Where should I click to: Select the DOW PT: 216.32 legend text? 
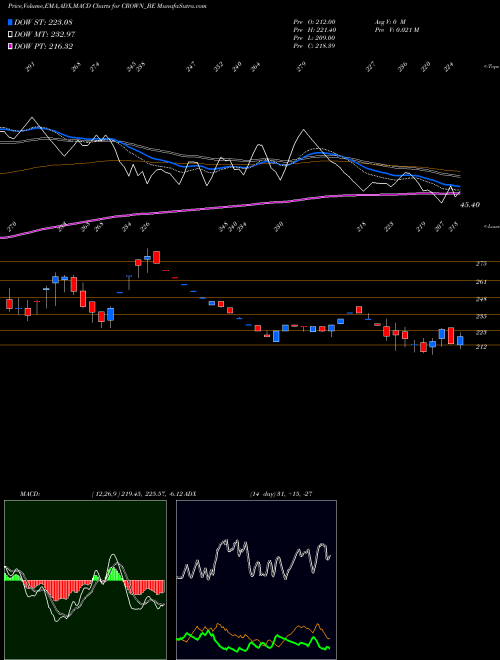pos(43,46)
